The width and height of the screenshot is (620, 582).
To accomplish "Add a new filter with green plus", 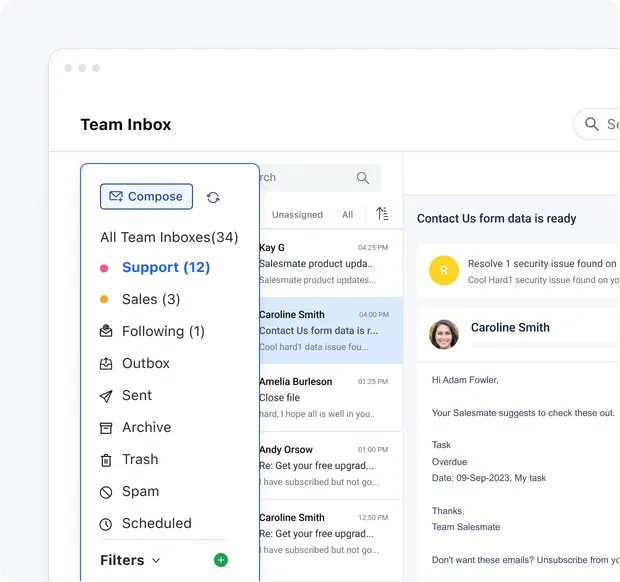I will coord(221,560).
